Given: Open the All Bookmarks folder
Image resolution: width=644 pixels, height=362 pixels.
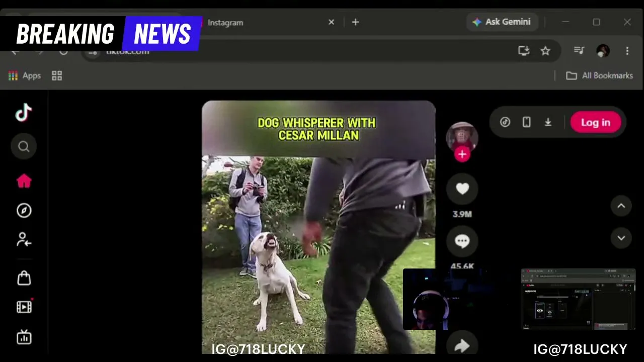Looking at the screenshot, I should [x=599, y=76].
